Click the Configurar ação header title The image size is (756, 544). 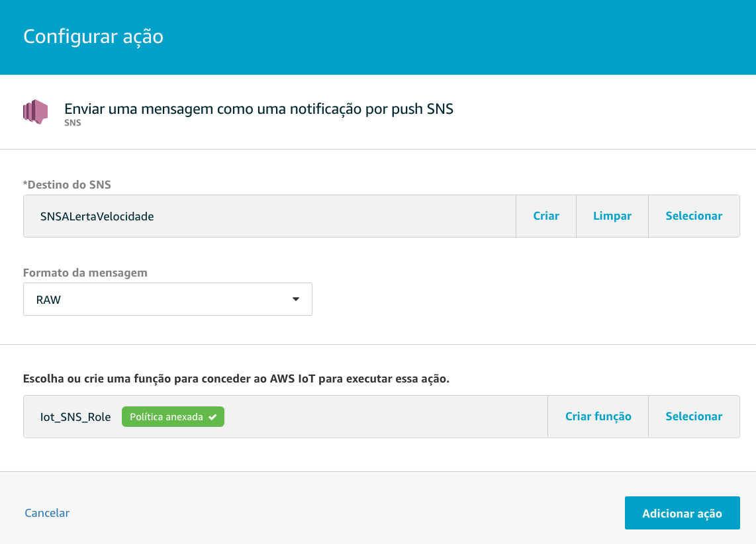pyautogui.click(x=93, y=37)
